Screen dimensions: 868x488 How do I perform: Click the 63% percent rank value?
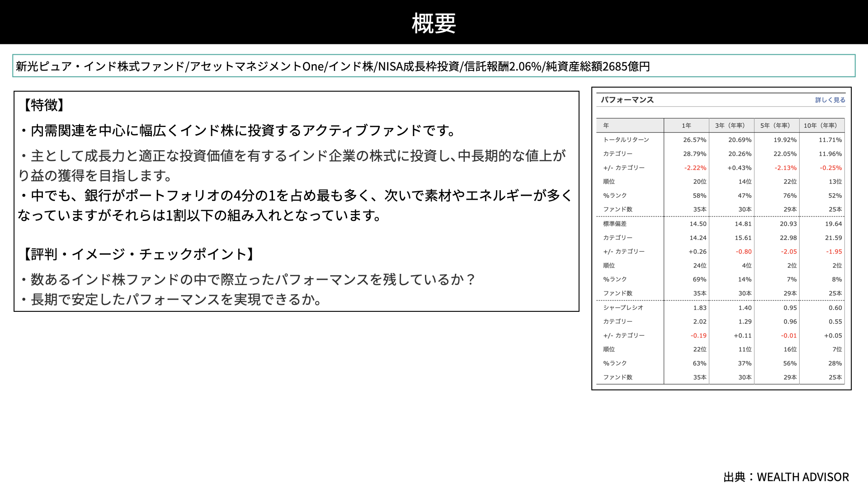tap(699, 364)
